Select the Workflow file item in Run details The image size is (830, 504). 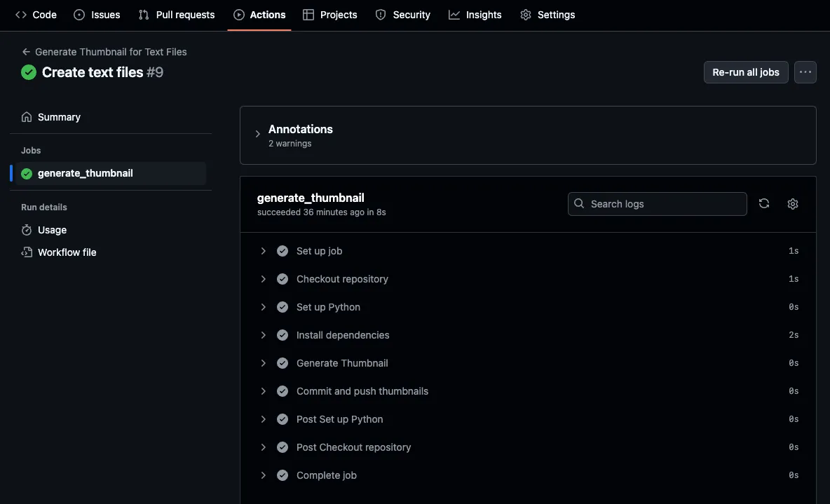66,252
